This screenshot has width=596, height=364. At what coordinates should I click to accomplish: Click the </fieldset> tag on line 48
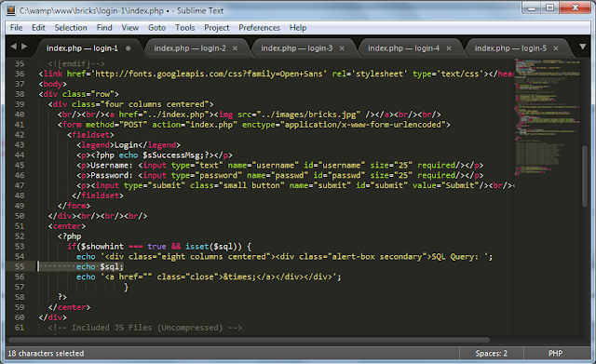[98, 195]
